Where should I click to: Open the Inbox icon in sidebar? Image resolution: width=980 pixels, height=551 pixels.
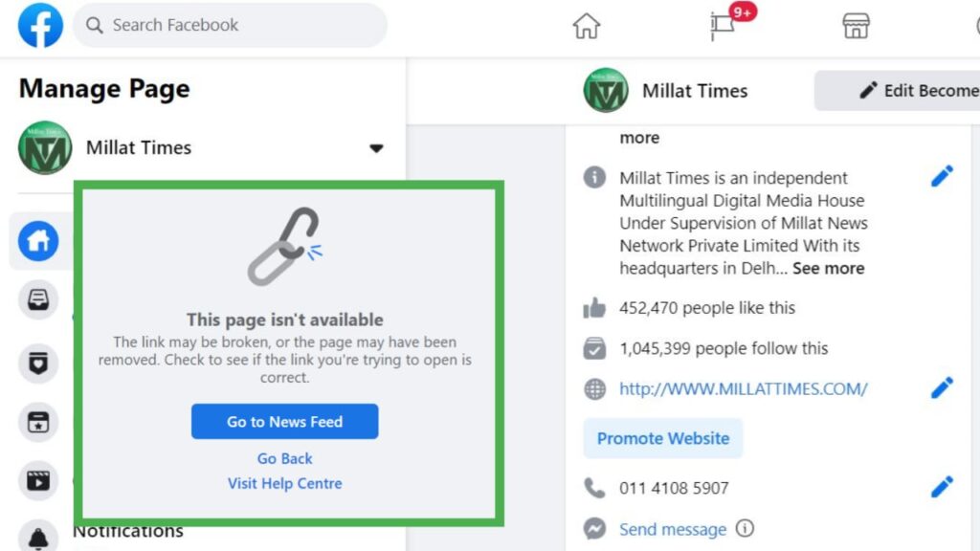[38, 299]
